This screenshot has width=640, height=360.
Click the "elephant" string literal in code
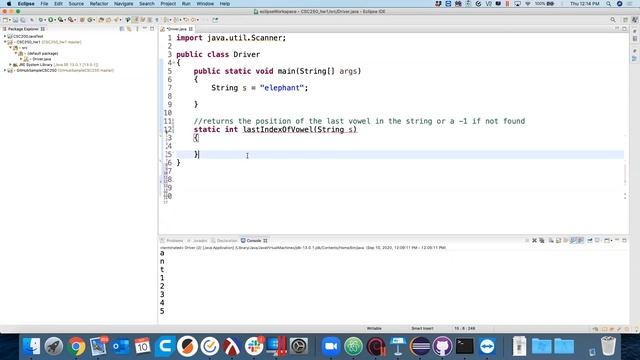[282, 88]
